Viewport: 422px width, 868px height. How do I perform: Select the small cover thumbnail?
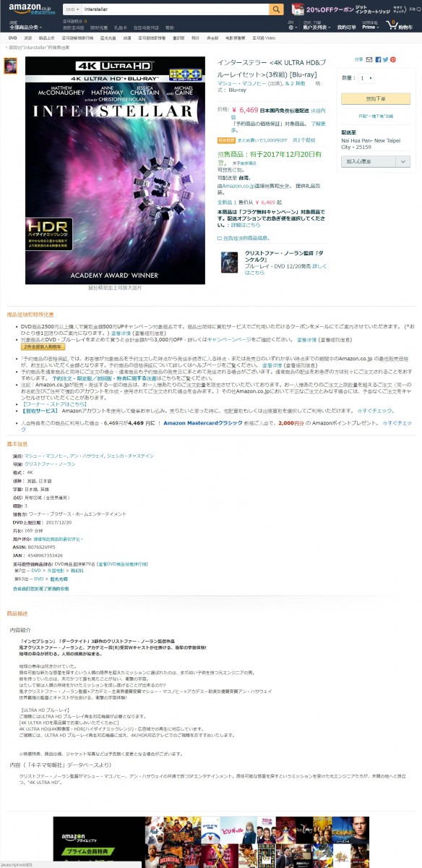(11, 64)
